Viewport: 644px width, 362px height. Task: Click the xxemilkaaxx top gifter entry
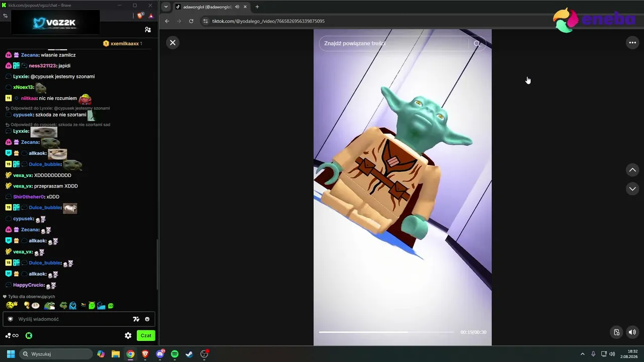click(122, 44)
